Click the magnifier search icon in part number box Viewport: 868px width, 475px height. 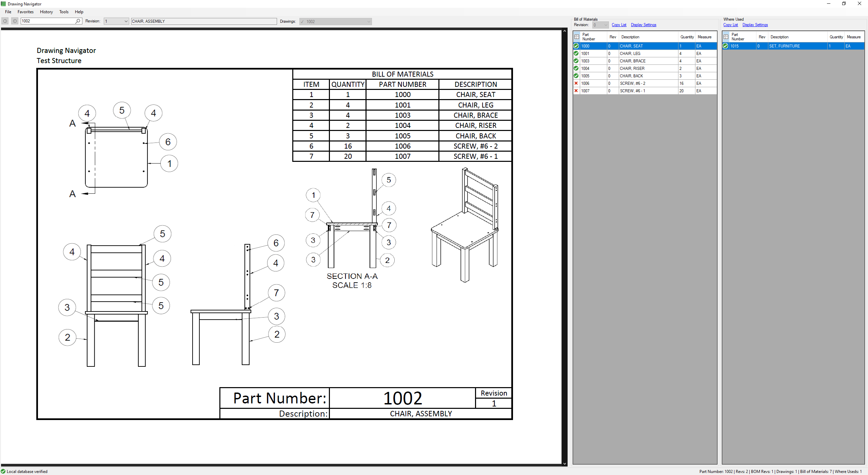point(78,21)
